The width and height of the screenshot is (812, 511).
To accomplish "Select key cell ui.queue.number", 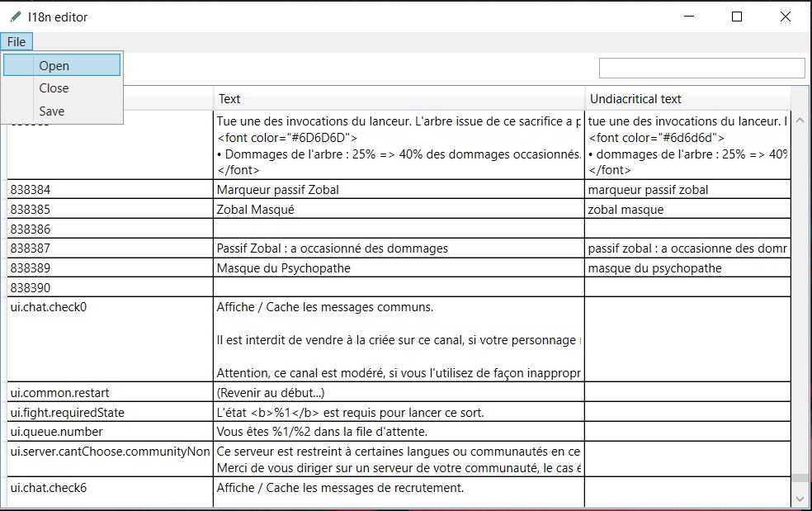I will tap(110, 432).
